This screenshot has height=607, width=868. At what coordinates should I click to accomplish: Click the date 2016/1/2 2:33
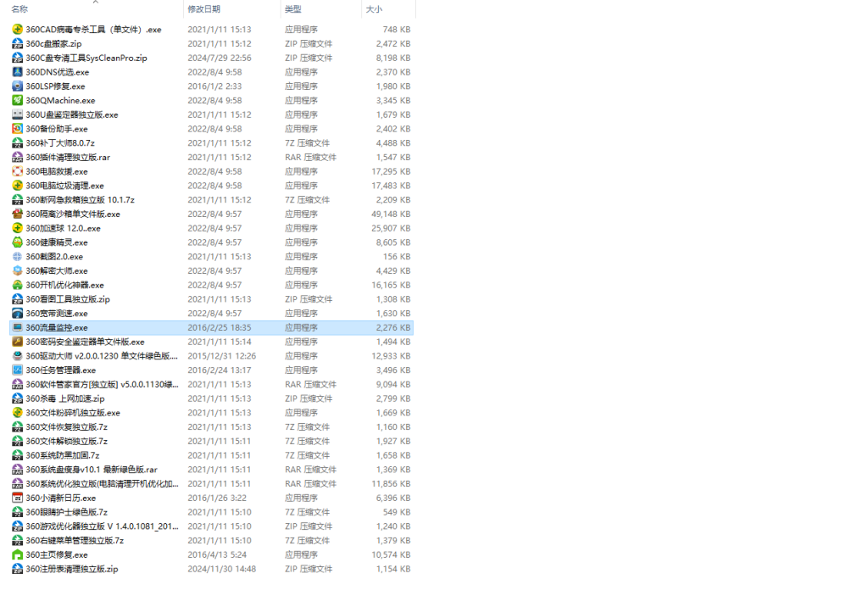(214, 86)
